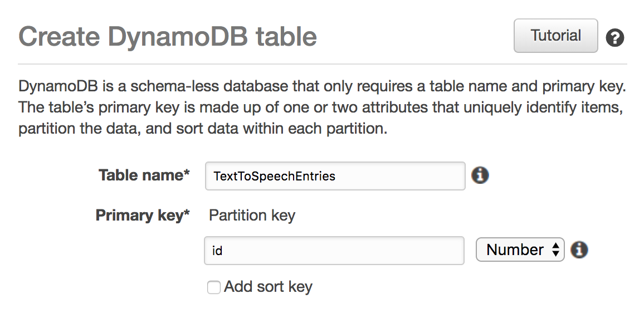Viewport: 644px width, 313px height.
Task: Open the Number key type dropdown
Action: 520,250
